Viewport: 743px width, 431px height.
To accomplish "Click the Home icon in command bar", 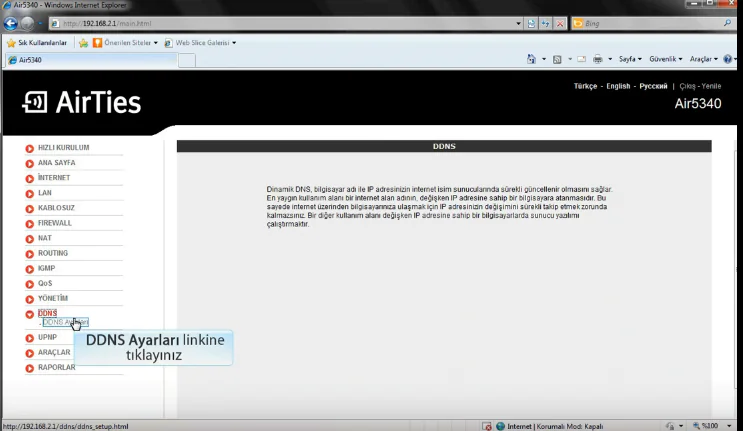I will [531, 59].
